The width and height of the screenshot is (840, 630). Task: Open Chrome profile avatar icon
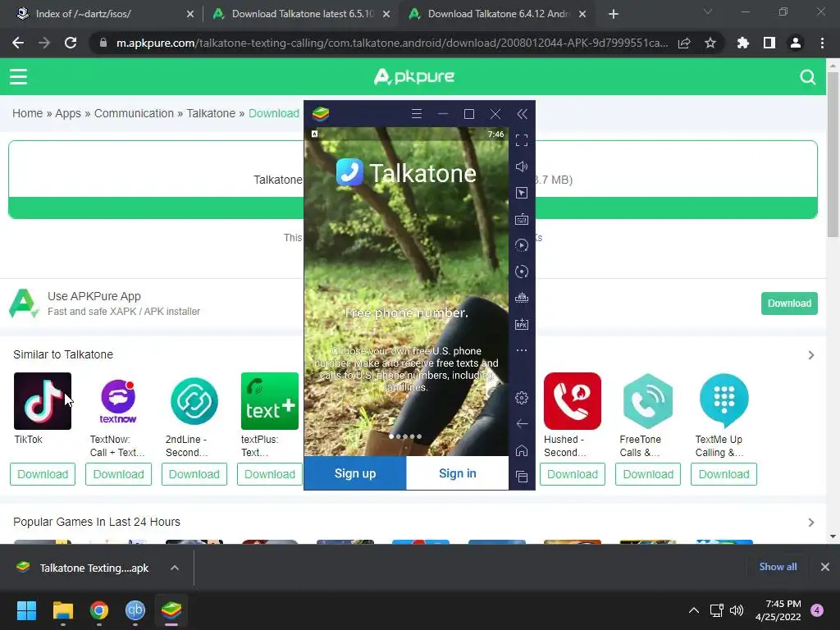click(x=796, y=43)
